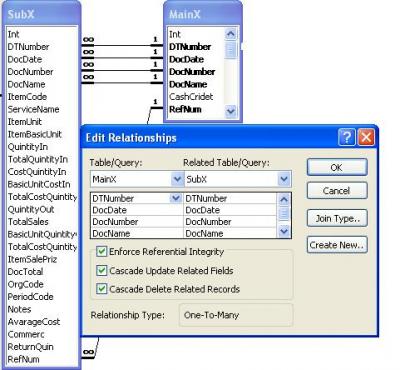
Task: Select Int field in SubX table
Action: (x=13, y=34)
